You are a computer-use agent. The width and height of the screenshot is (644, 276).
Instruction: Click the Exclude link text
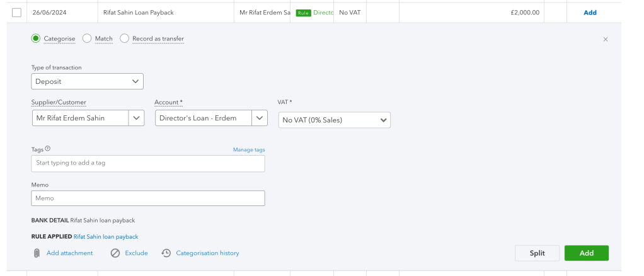pos(136,253)
